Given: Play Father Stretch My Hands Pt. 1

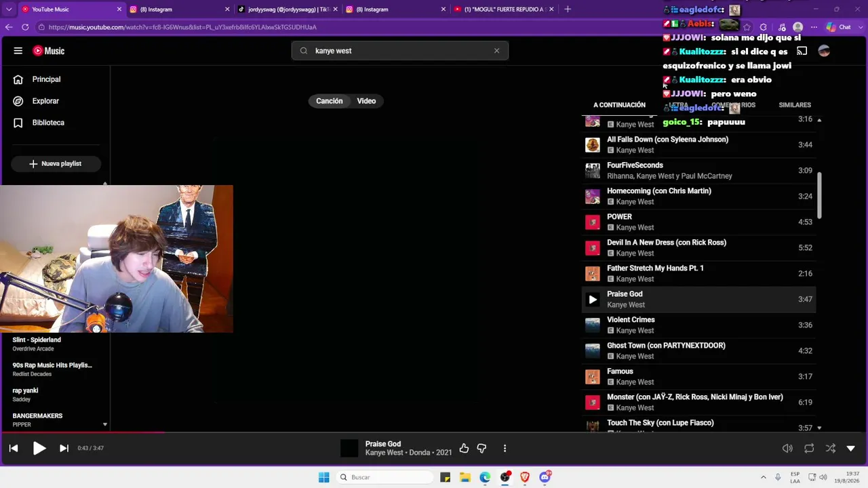Looking at the screenshot, I should click(698, 273).
